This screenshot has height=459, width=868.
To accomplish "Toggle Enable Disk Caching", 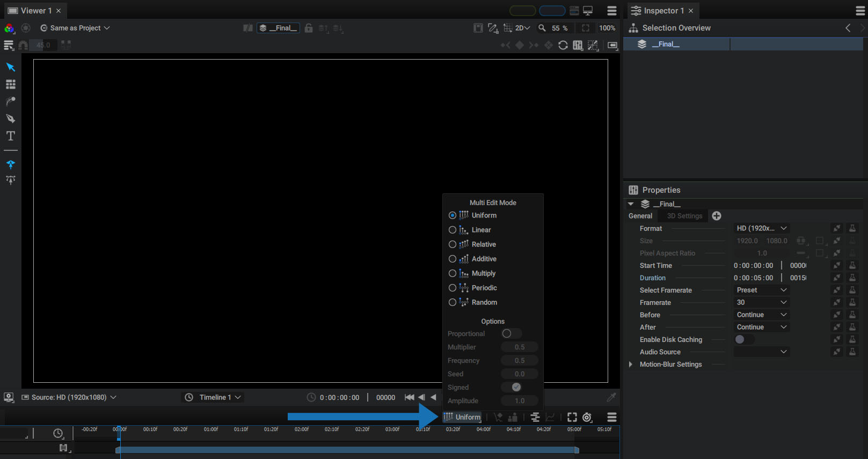I will [744, 339].
